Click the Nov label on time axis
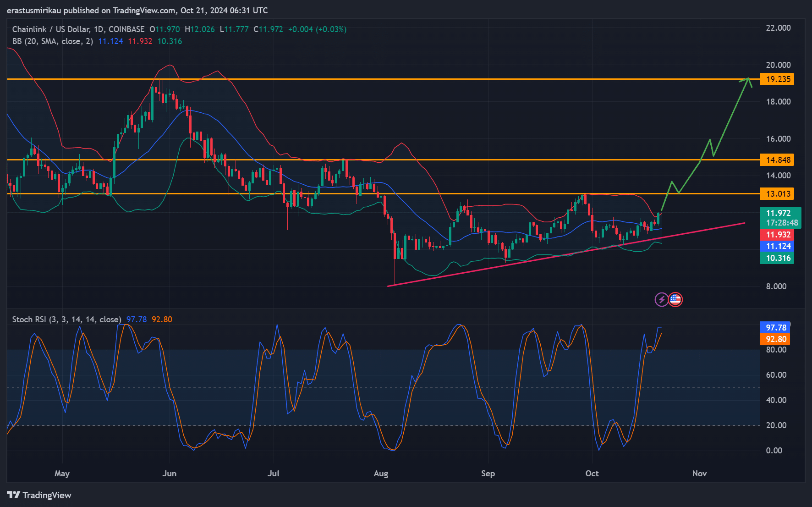The height and width of the screenshot is (507, 812). click(x=699, y=474)
